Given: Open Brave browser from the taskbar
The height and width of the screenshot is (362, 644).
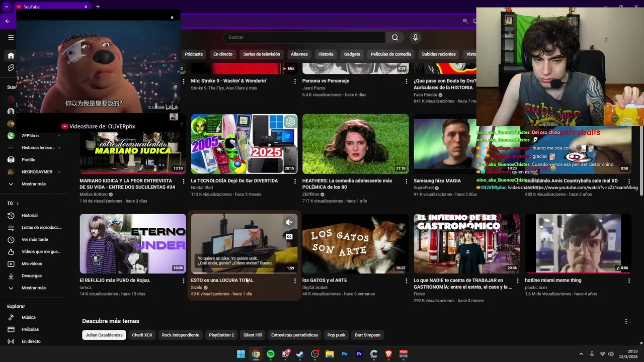Looking at the screenshot, I should pyautogui.click(x=388, y=354).
